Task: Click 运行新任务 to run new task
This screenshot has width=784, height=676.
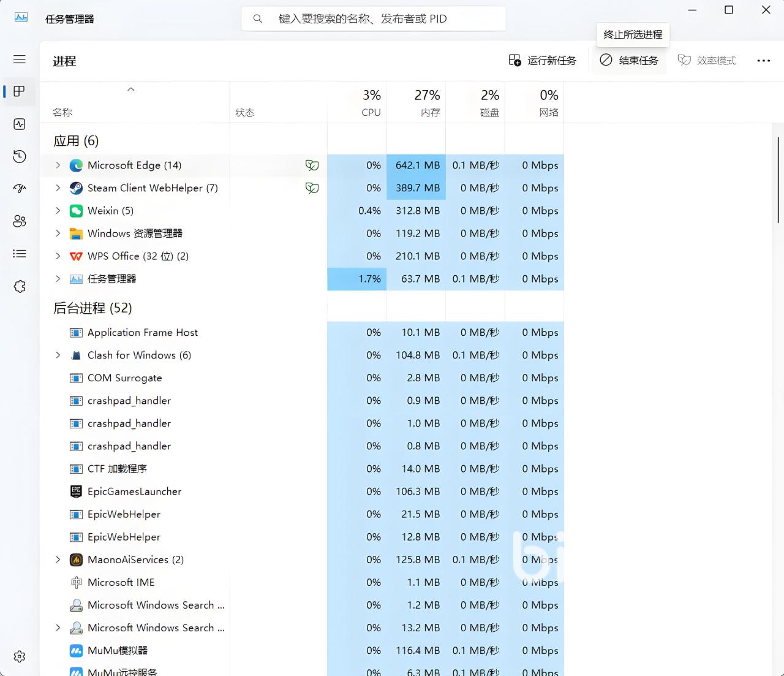Action: click(x=543, y=60)
